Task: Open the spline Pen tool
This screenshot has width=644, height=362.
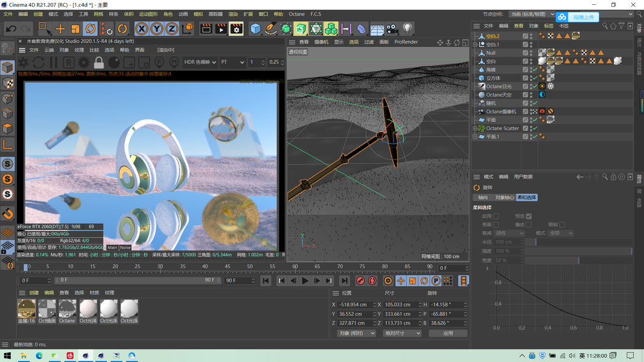Action: pos(270,29)
